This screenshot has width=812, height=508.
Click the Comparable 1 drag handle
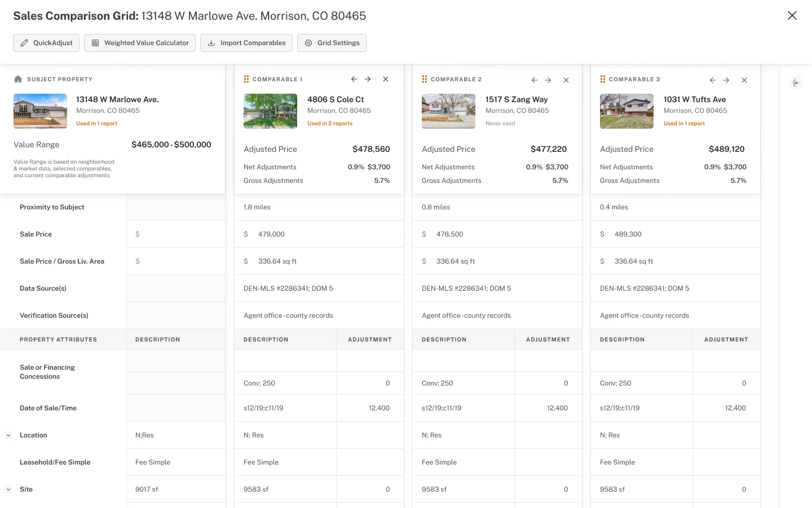click(x=246, y=79)
